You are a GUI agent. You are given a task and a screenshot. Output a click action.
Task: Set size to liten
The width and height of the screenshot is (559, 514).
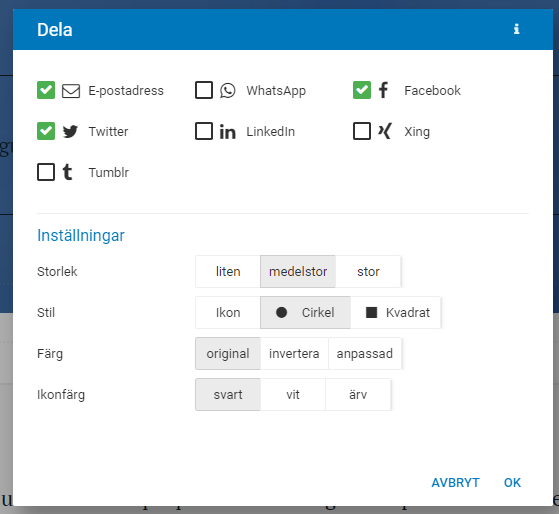pyautogui.click(x=228, y=272)
